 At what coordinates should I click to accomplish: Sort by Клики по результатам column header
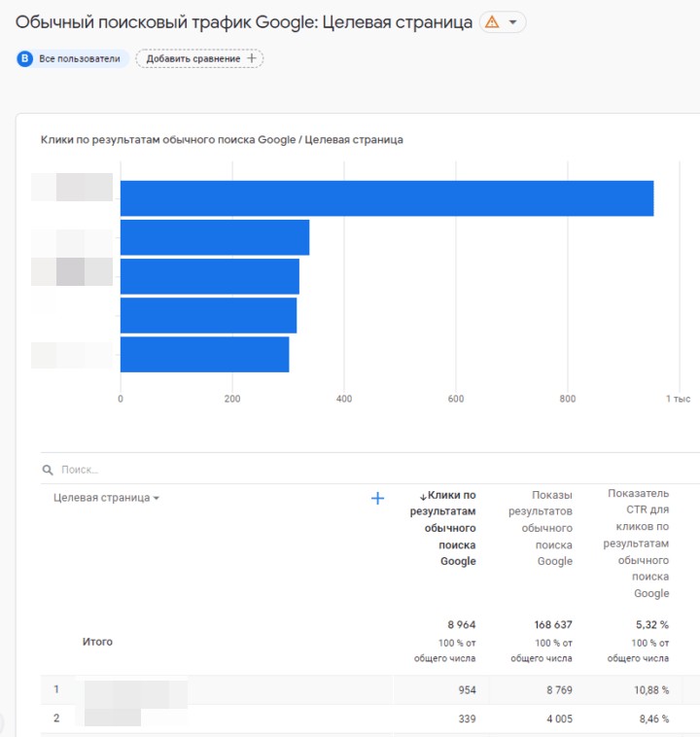click(443, 528)
